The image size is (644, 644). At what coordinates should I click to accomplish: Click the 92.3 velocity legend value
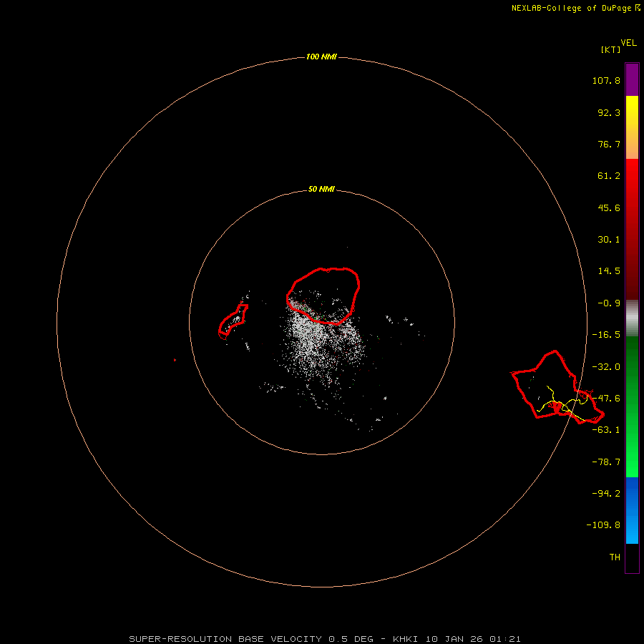point(609,112)
